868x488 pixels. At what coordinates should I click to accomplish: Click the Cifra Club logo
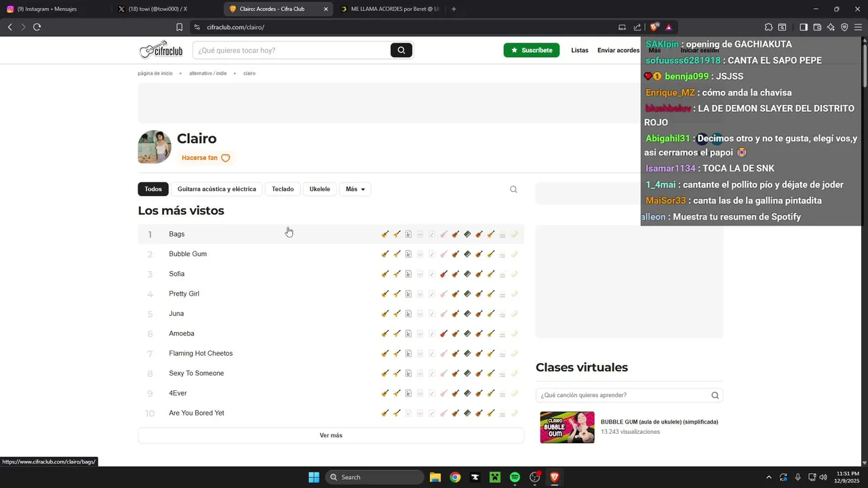[x=161, y=49]
